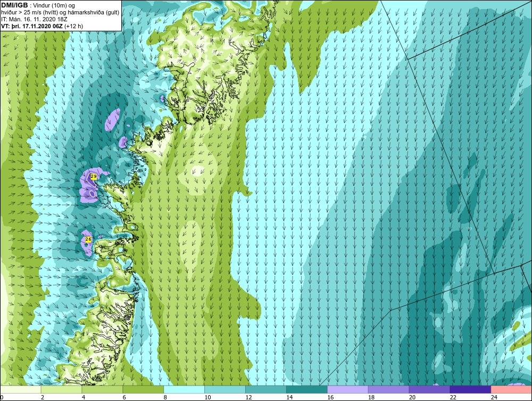
Task: Click the legend scale number 18
Action: 371,397
